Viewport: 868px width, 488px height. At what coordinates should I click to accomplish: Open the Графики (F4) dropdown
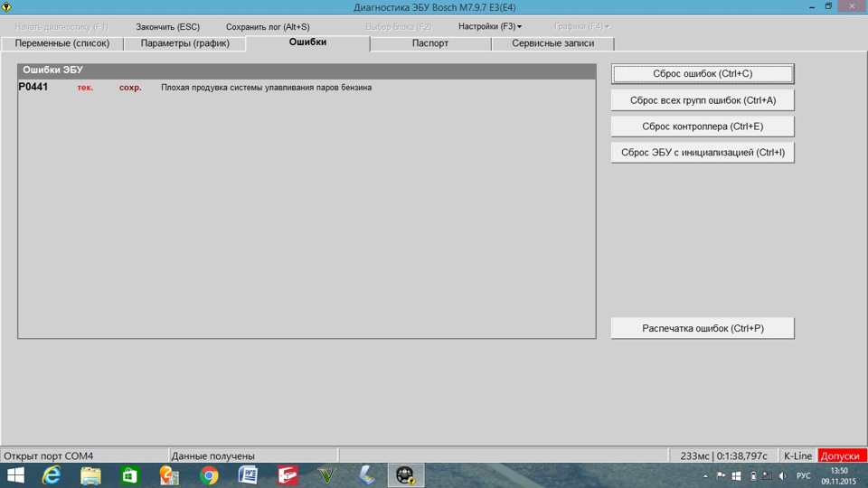pyautogui.click(x=581, y=26)
